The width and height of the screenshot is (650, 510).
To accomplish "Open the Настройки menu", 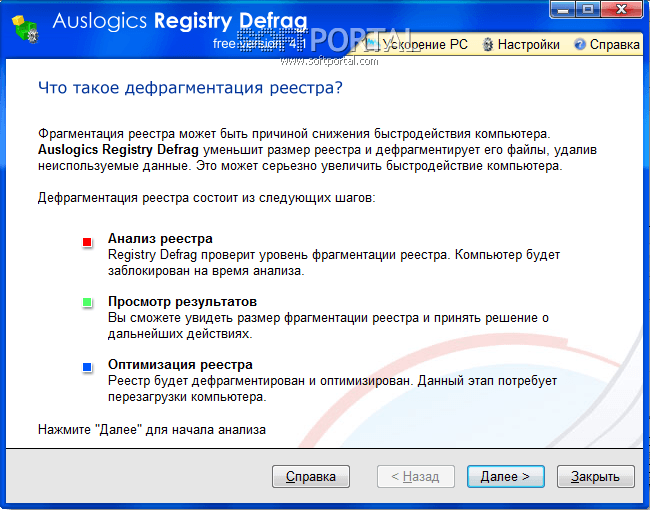I will 521,44.
